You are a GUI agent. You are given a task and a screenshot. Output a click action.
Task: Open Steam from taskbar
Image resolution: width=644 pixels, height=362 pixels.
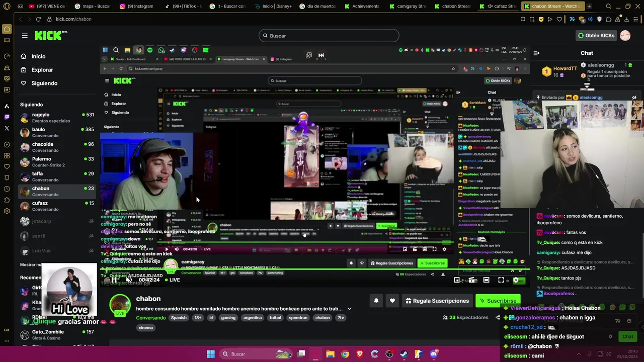[x=404, y=354]
